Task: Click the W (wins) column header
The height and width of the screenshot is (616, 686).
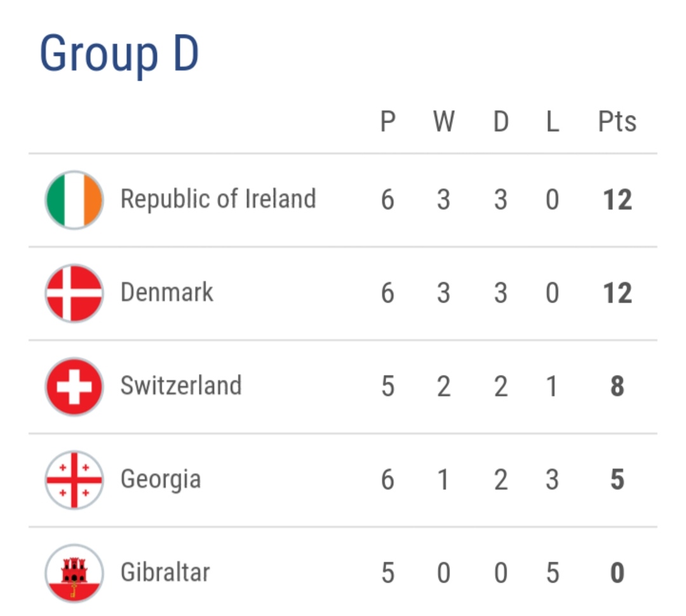Action: tap(443, 121)
